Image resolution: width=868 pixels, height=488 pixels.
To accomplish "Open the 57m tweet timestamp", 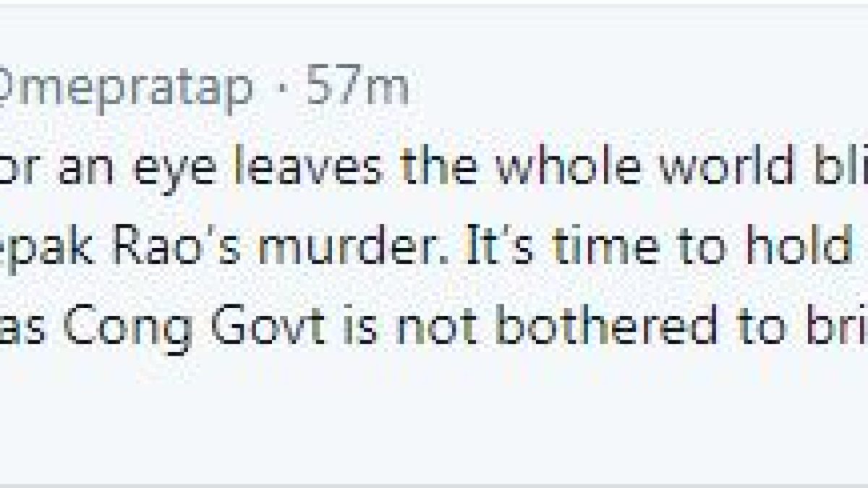I will click(x=357, y=86).
